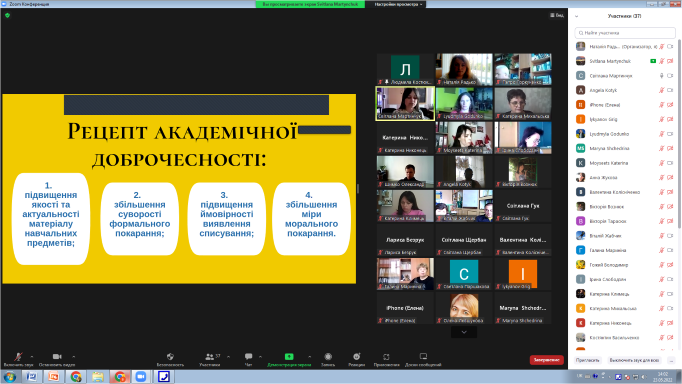Screen dimensions: 682x384
Task: Open Zoom icon in taskbar
Action: click(141, 377)
